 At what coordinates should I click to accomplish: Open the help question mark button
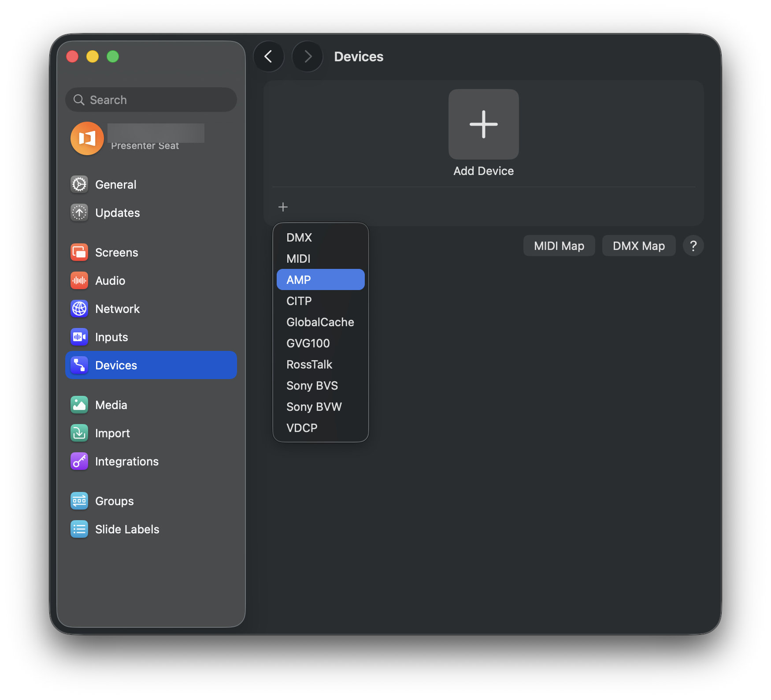[x=693, y=246]
